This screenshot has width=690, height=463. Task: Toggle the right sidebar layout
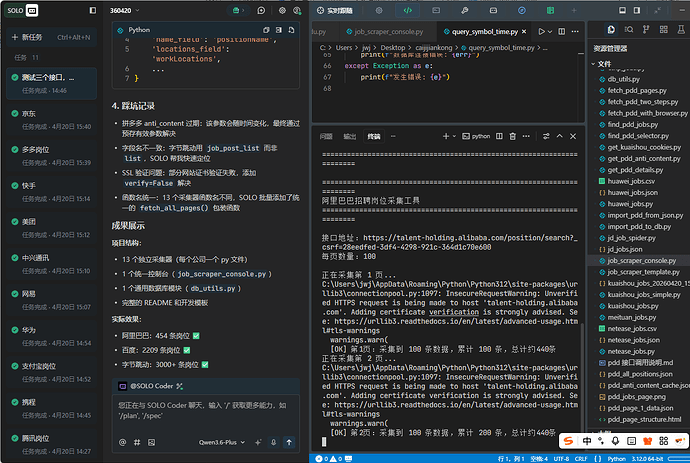[637, 10]
